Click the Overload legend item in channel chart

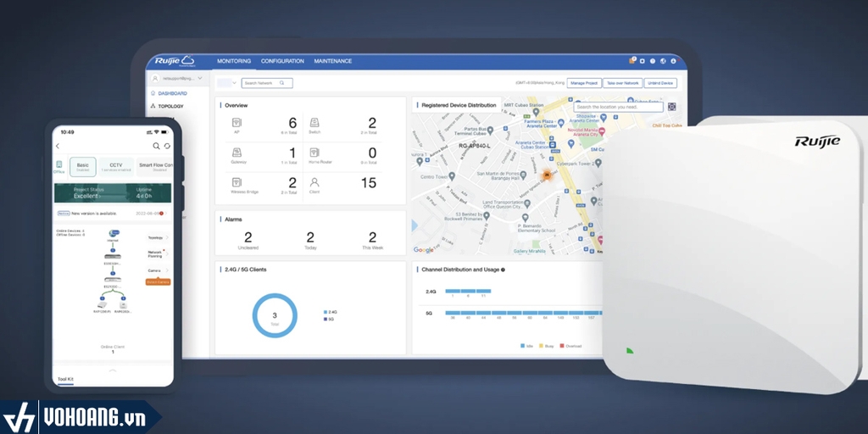pyautogui.click(x=570, y=346)
